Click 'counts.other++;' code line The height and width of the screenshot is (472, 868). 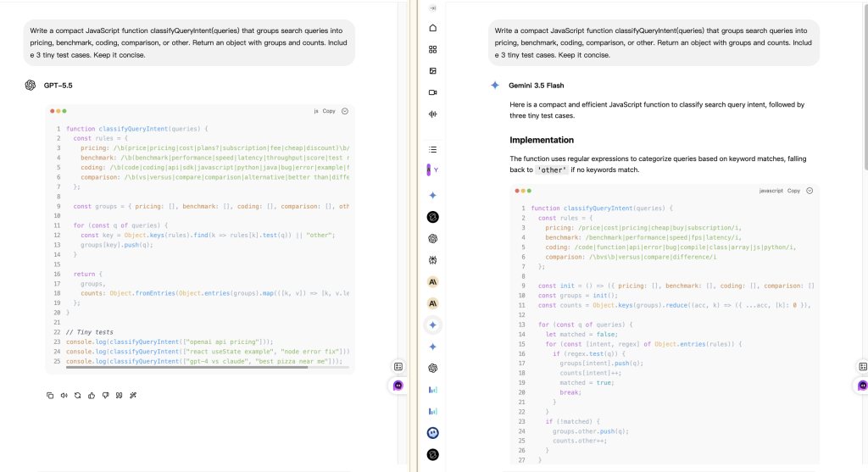click(580, 441)
